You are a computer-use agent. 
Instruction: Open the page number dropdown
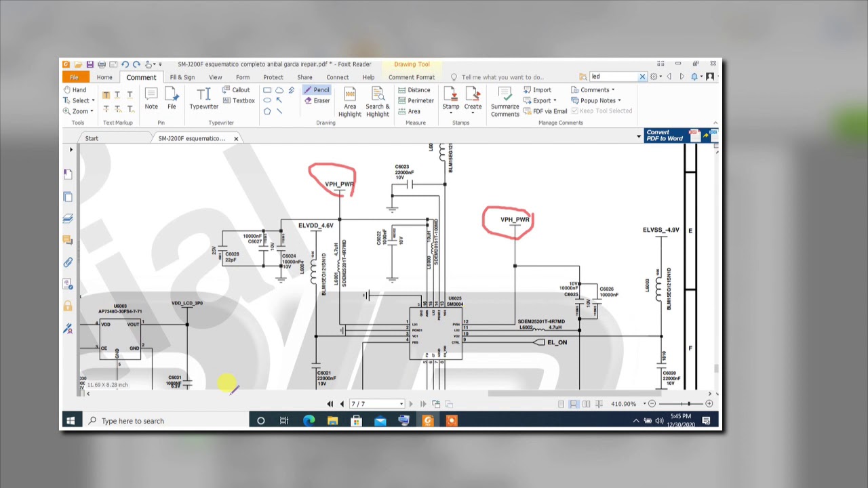tap(401, 404)
